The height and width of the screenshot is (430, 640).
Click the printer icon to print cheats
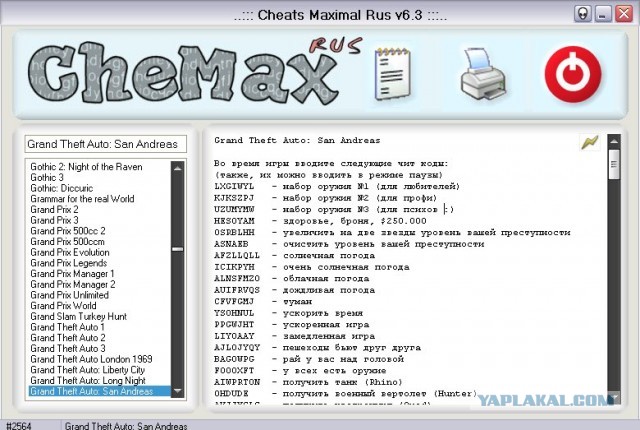coord(483,74)
